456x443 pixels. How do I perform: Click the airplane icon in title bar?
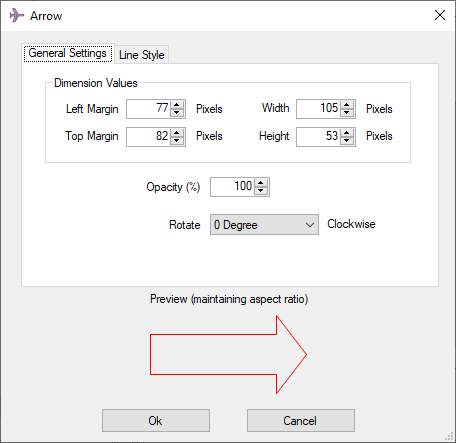17,15
